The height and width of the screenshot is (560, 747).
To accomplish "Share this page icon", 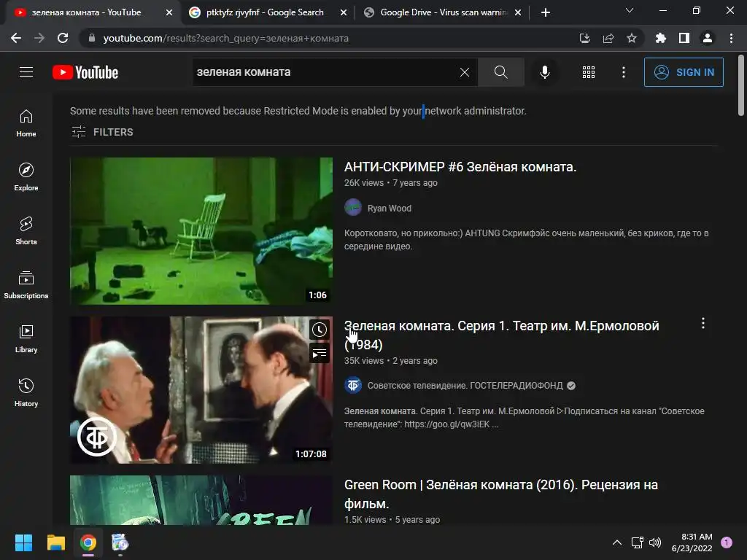I will coord(608,38).
